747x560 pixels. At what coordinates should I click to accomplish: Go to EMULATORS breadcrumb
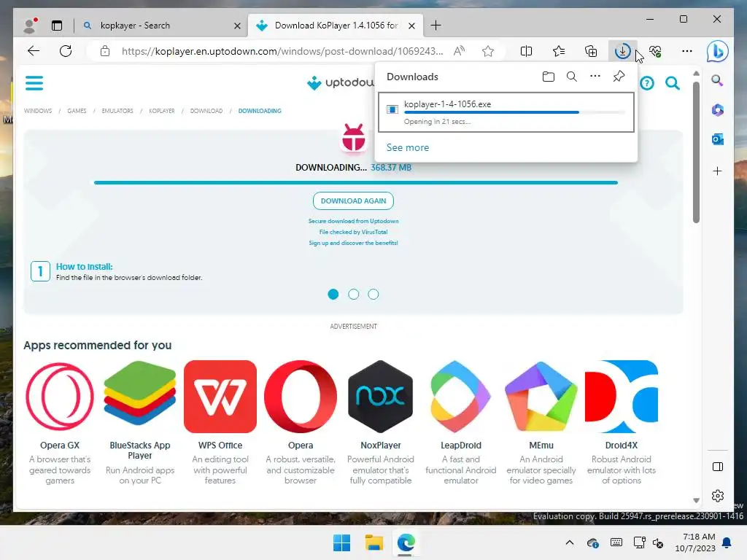click(x=117, y=111)
